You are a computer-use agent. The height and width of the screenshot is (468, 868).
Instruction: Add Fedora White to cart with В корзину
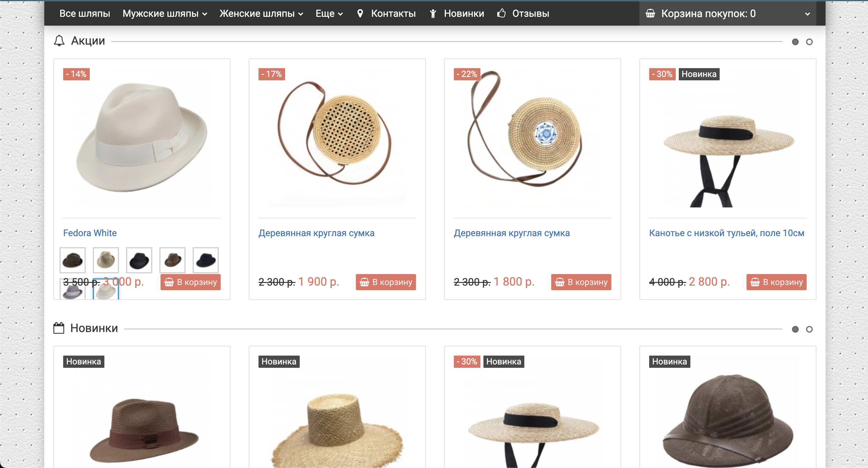(190, 282)
